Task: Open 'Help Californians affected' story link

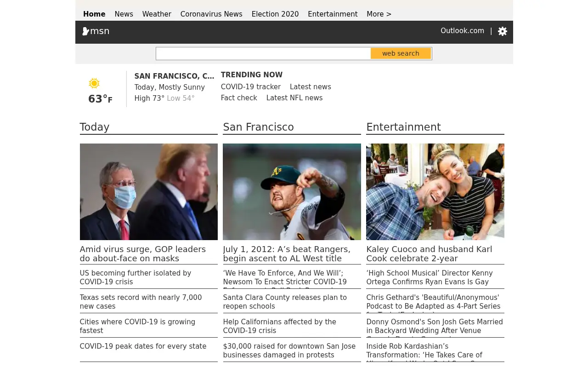Action: [x=280, y=326]
